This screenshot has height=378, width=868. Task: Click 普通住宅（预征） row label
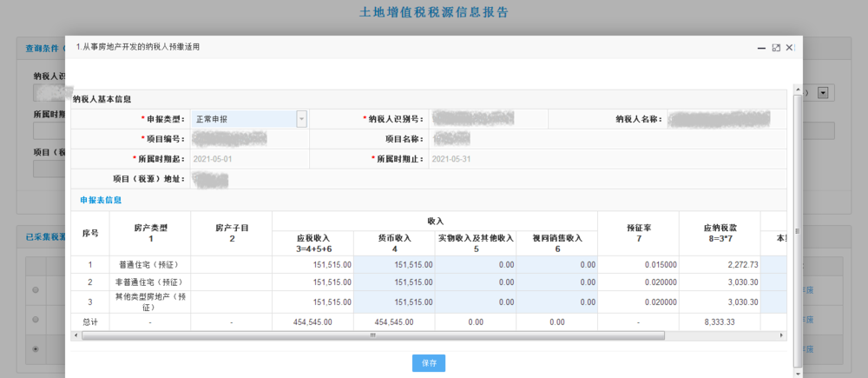149,265
